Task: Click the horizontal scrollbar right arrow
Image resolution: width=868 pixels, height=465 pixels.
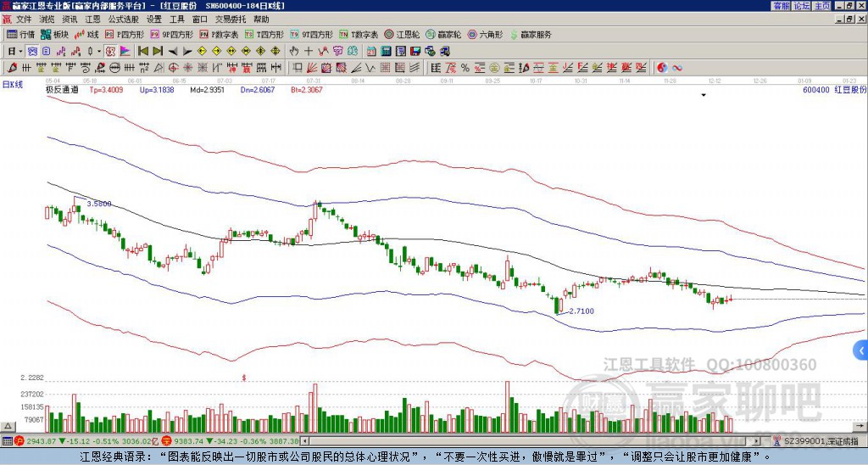Action: coord(757,441)
